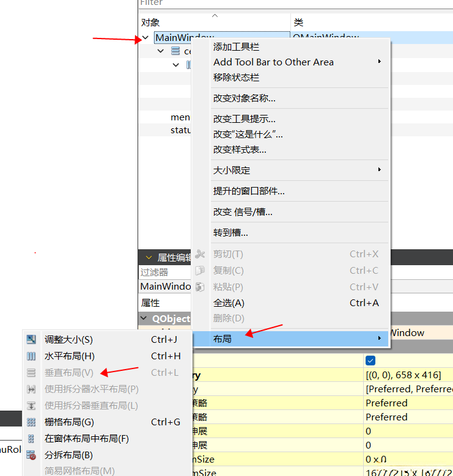
Task: Click the Filter field above the object tree
Action: pyautogui.click(x=296, y=4)
